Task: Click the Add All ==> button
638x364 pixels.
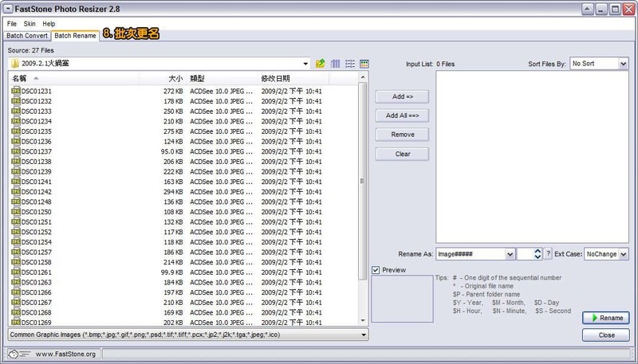Action: coord(403,115)
